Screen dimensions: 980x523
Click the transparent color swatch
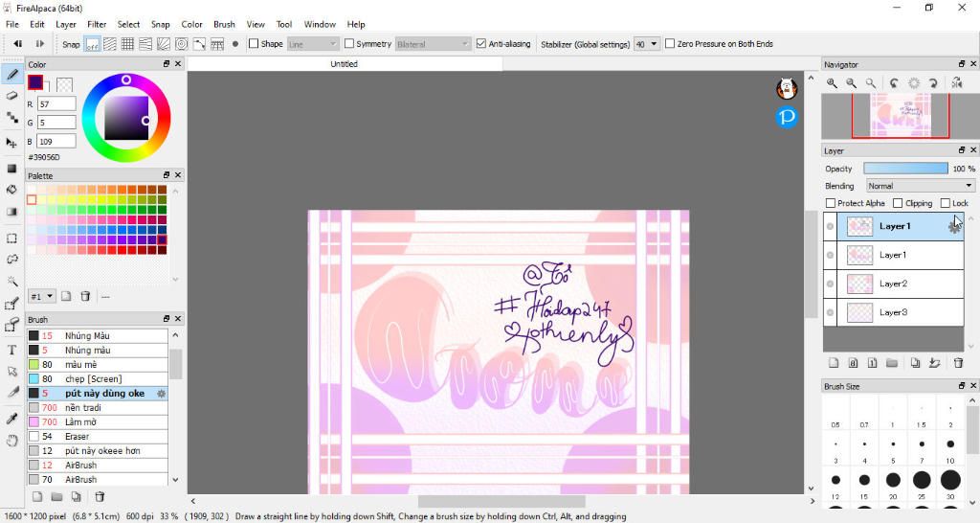pos(64,84)
